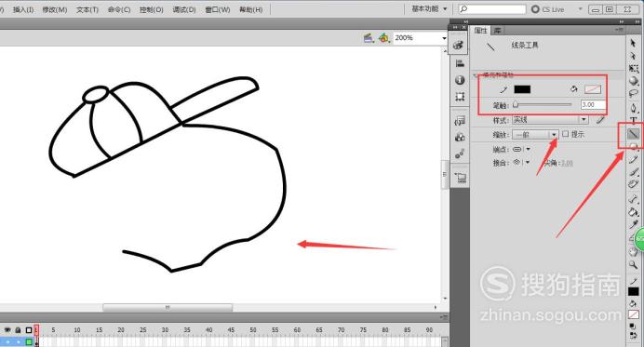
Task: Open the 命令(C) menu
Action: coord(119,9)
